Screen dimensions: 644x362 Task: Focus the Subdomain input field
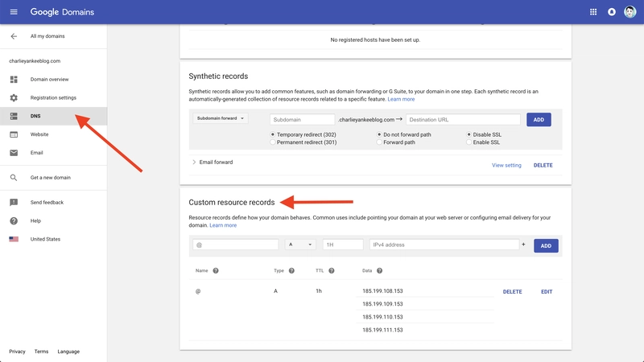303,119
